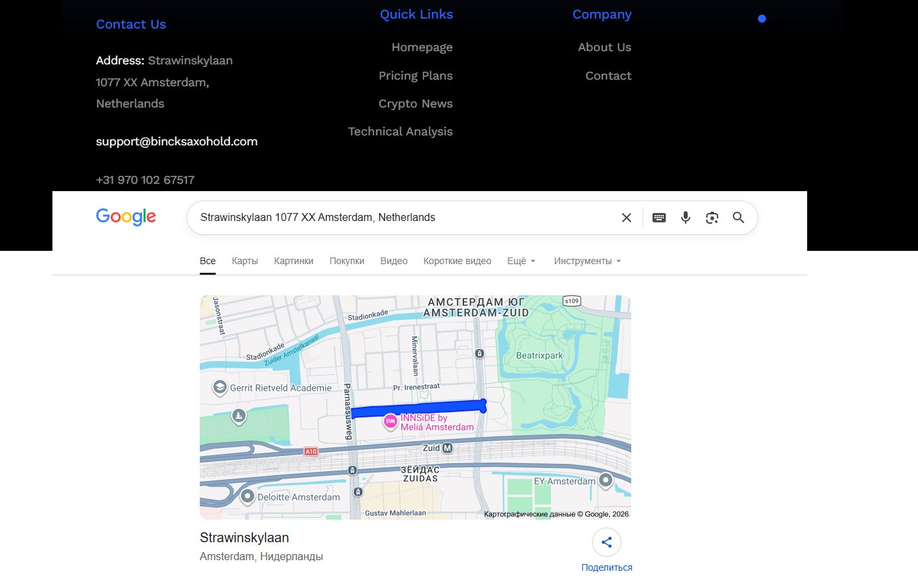Click the Amsterdam, Нидерланды subtitle

click(x=262, y=556)
